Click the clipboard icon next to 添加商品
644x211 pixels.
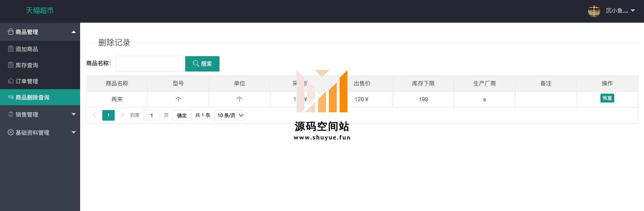(x=11, y=49)
